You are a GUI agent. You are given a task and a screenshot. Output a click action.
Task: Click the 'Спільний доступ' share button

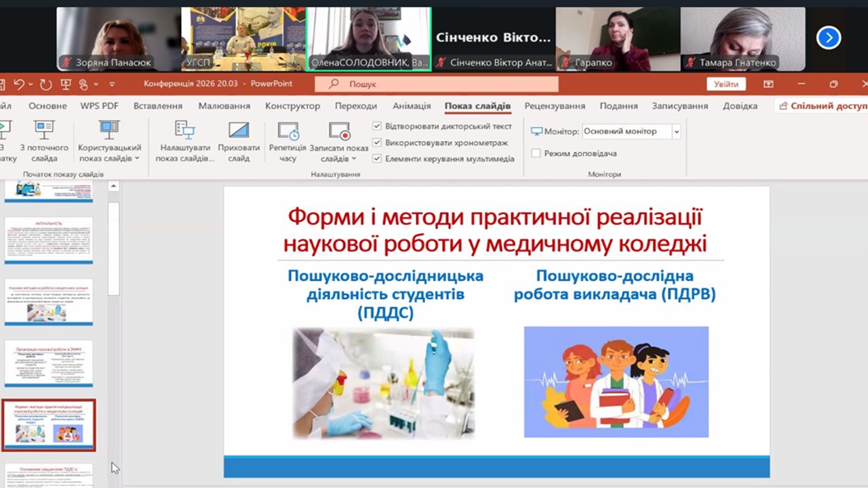coord(823,106)
